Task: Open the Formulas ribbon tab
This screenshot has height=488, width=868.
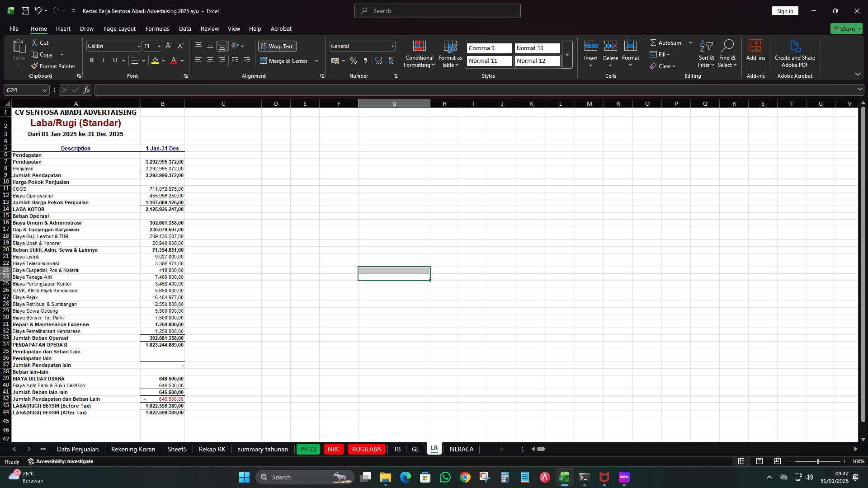Action: tap(157, 28)
